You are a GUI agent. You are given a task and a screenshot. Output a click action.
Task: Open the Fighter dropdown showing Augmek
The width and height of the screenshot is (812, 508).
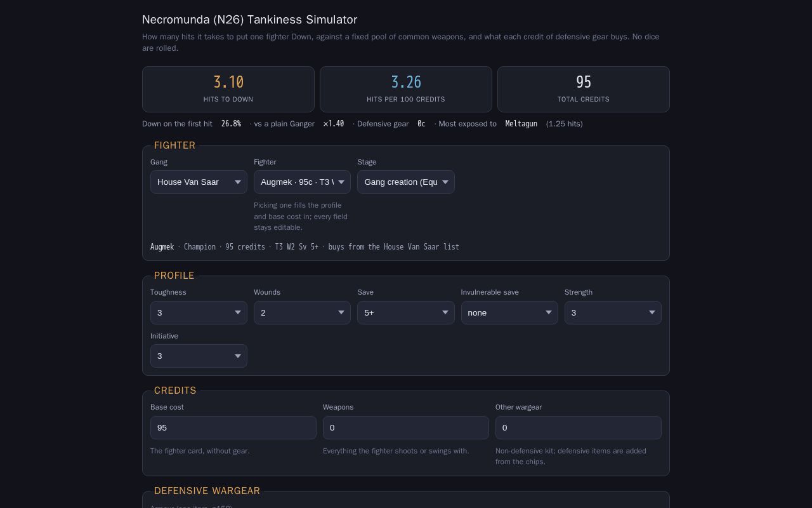302,182
